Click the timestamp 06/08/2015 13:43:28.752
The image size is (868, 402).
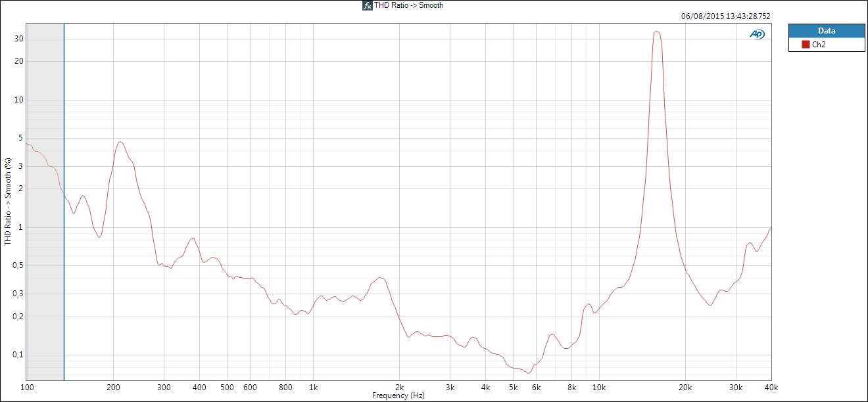click(725, 16)
